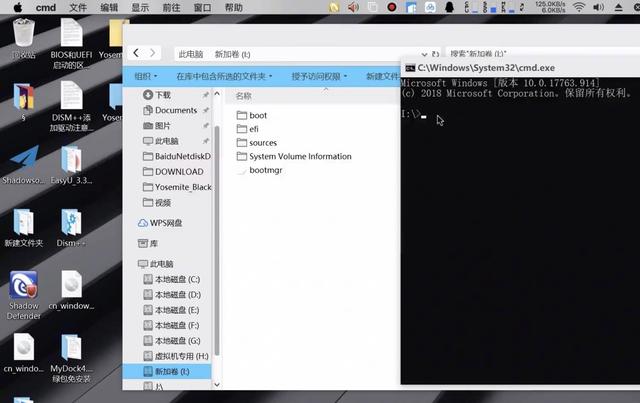The image size is (640, 403).
Task: Open the 新建文件夹 desktop folder icon
Action: [24, 228]
